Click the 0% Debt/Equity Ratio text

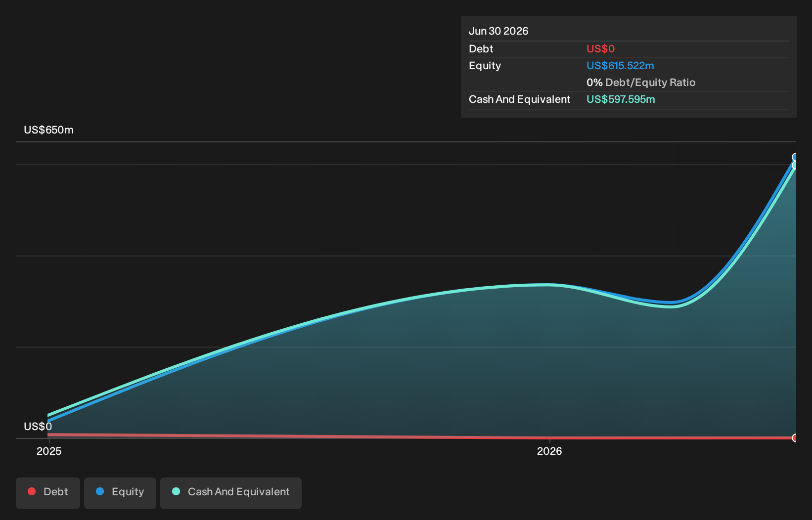click(x=641, y=83)
